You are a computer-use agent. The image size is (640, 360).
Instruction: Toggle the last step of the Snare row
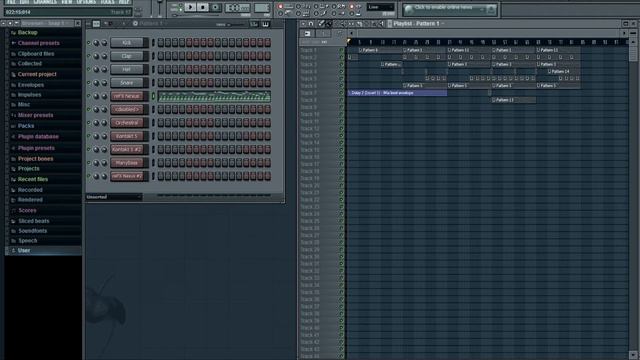267,83
